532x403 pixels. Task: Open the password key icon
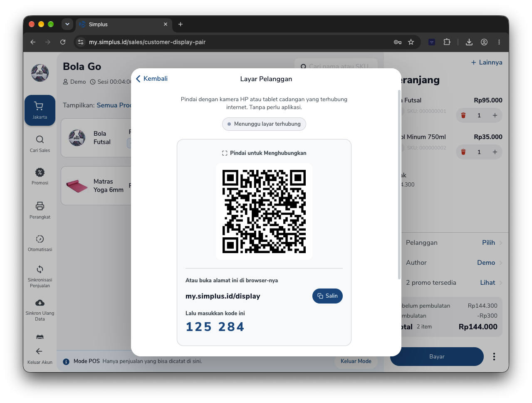coord(398,42)
